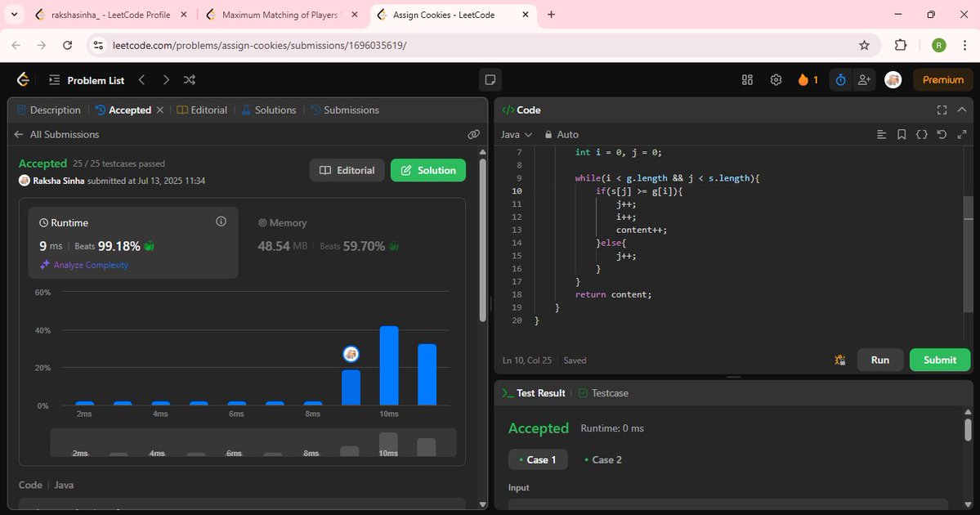Click the submissions panel vertical scrollbar
This screenshot has width=980, height=515.
tap(482, 240)
